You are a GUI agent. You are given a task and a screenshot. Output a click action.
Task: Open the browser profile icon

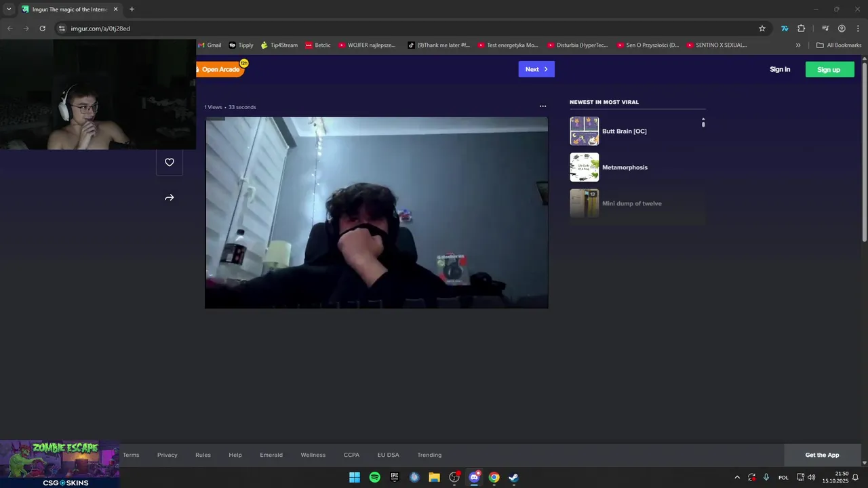point(842,28)
